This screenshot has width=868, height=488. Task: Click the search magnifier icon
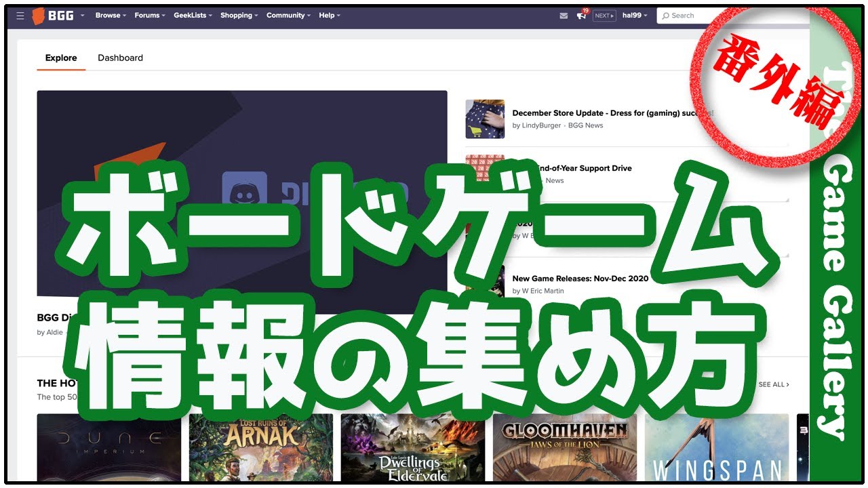[x=666, y=16]
